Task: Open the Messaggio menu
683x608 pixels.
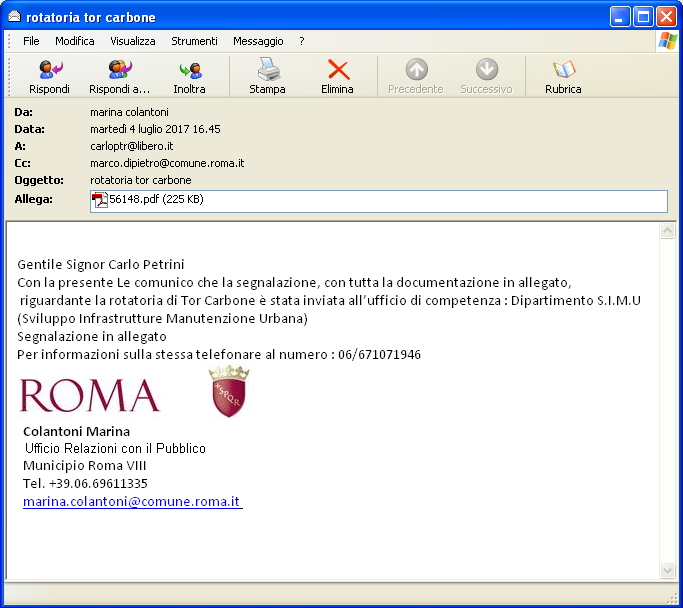Action: pyautogui.click(x=258, y=41)
